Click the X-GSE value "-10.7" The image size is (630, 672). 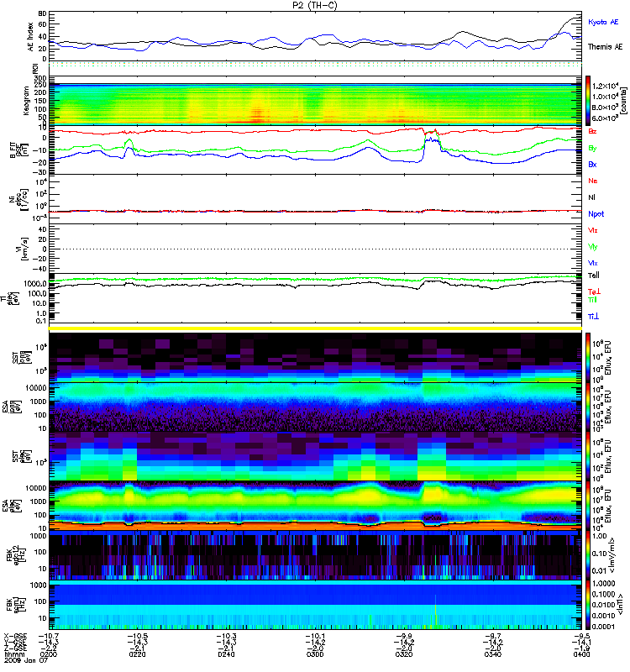[49, 636]
